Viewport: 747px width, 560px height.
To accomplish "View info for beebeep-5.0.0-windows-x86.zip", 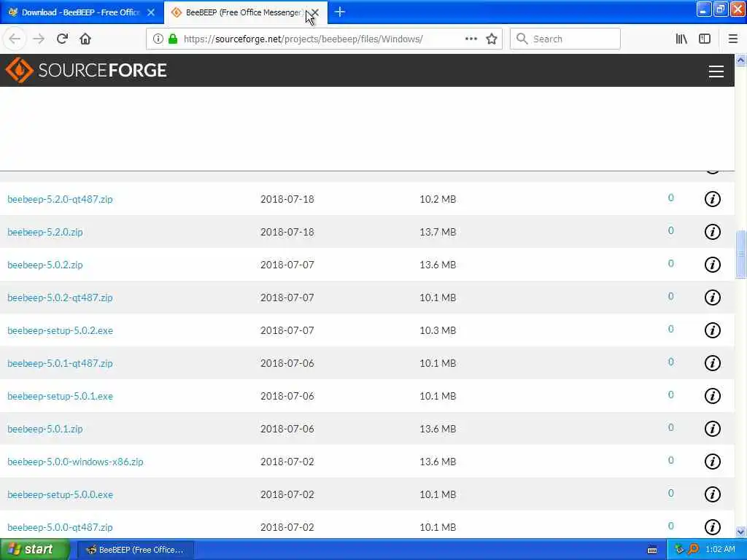I will [x=712, y=462].
